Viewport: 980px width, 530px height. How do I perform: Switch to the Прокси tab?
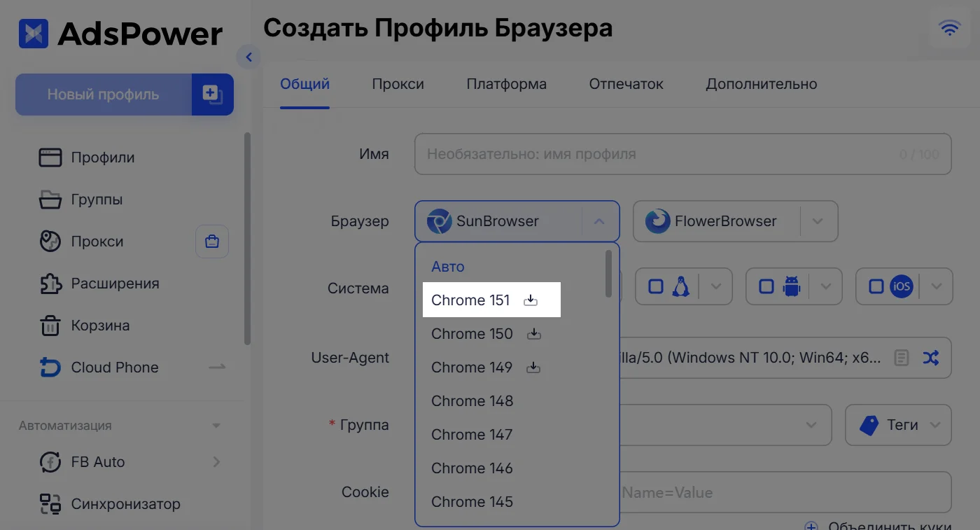[398, 84]
